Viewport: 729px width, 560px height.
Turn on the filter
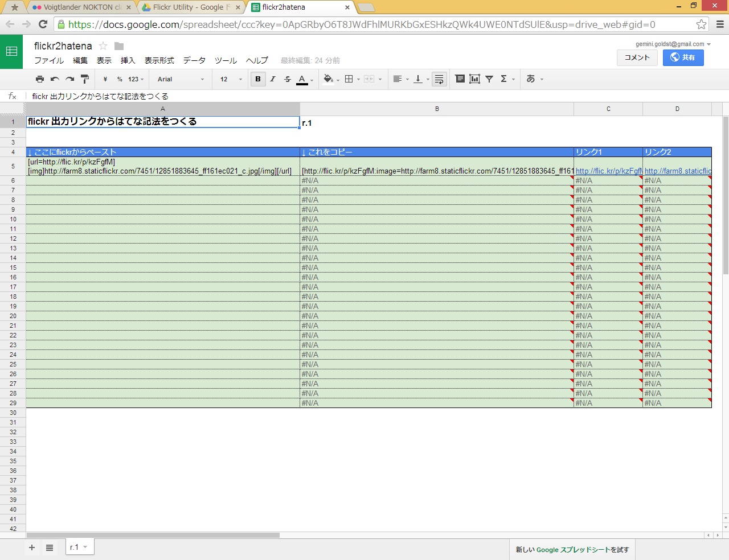pyautogui.click(x=489, y=79)
